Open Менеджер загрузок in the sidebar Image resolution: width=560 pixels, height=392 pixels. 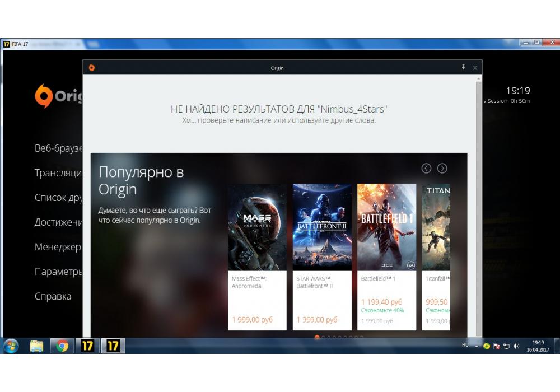(x=58, y=247)
